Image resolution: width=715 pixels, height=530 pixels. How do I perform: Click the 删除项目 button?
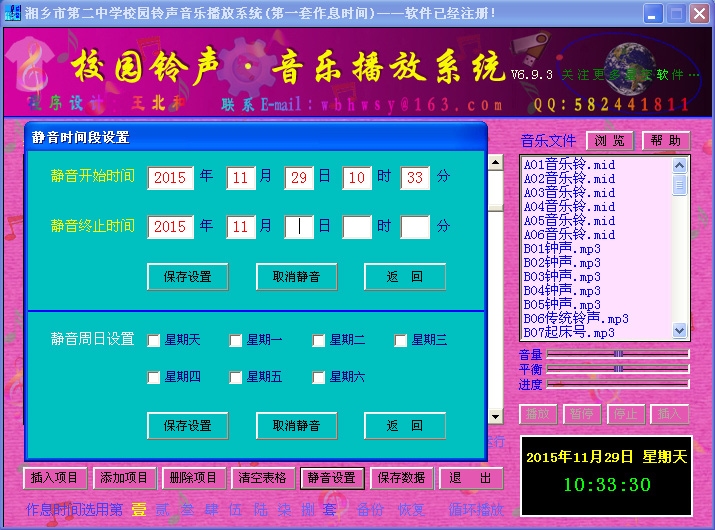193,478
